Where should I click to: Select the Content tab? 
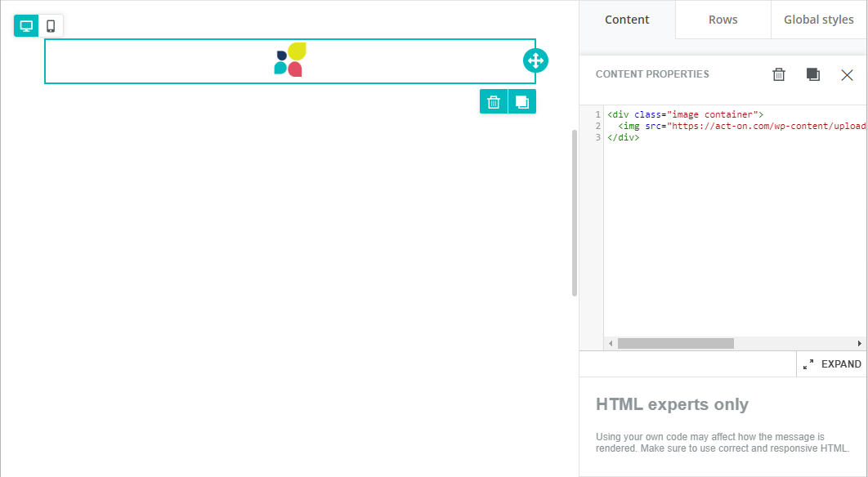pos(626,19)
